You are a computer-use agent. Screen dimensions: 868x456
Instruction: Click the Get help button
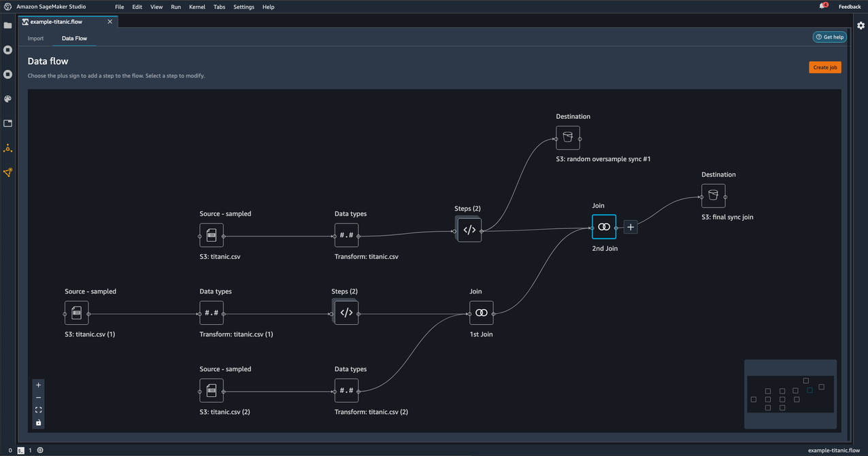click(x=830, y=37)
